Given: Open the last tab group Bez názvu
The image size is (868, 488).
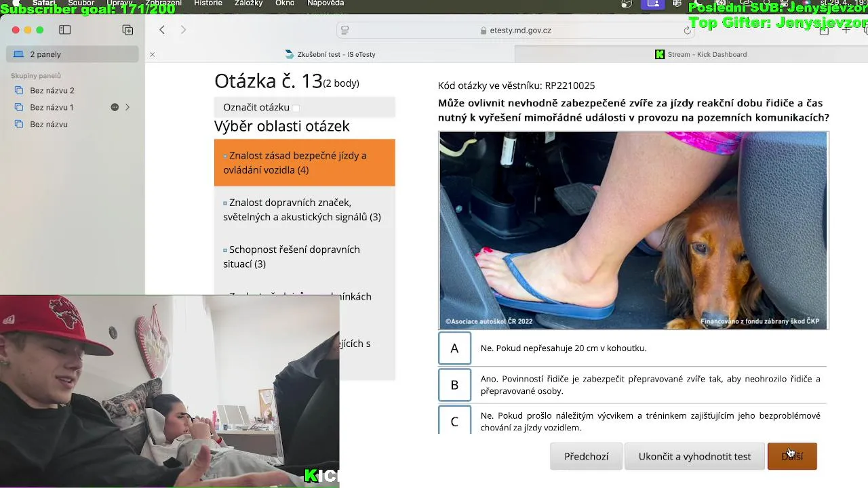Looking at the screenshot, I should (49, 124).
